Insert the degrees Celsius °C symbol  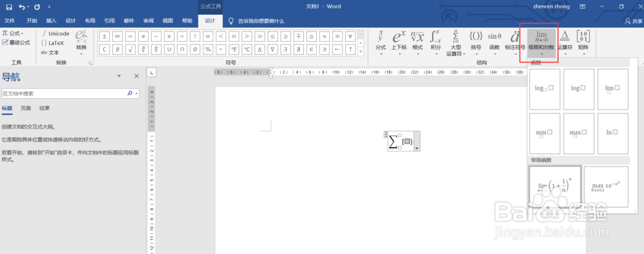(x=247, y=50)
